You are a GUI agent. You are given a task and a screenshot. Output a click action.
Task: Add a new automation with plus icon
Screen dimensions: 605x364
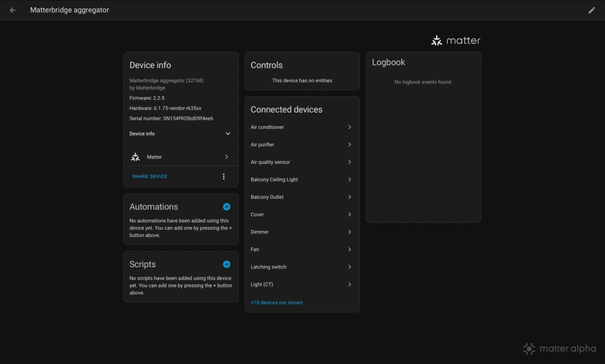click(x=226, y=207)
